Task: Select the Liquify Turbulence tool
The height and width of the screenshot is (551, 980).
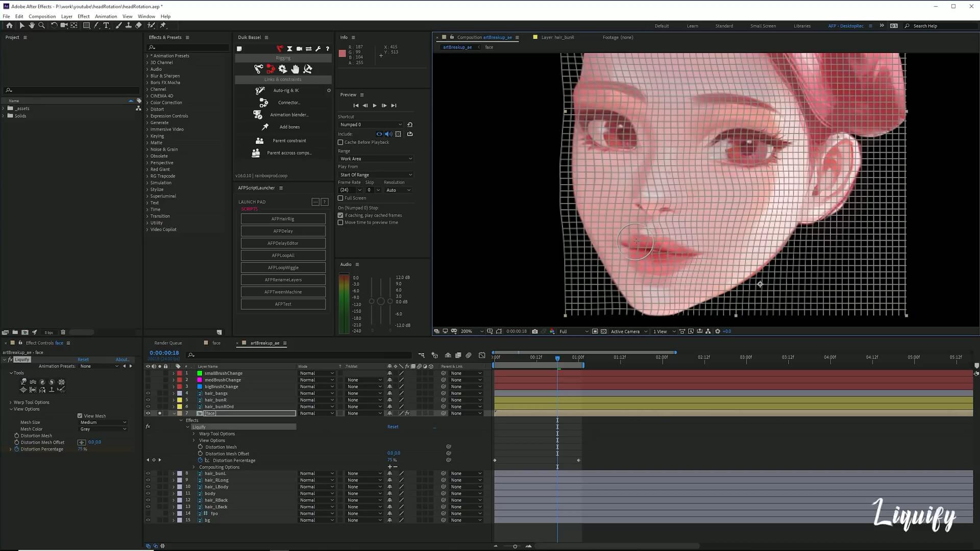Action: click(x=33, y=382)
